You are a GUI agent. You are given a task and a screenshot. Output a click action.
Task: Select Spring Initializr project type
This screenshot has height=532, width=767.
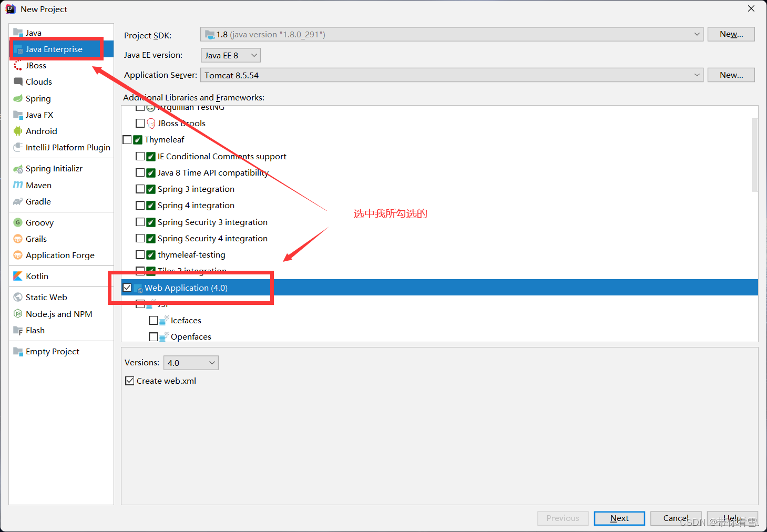[x=62, y=168]
